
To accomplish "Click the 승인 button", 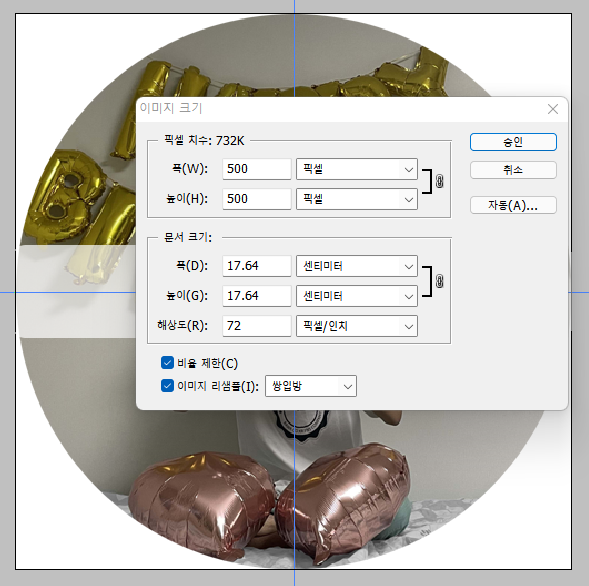I will (513, 142).
